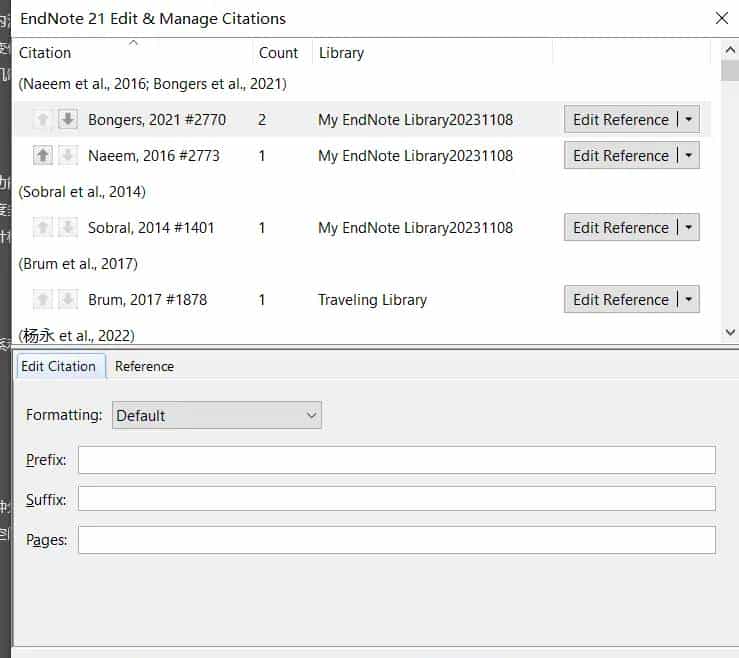The image size is (739, 658).
Task: Close the Edit & Manage Citations dialog
Action: tap(721, 18)
